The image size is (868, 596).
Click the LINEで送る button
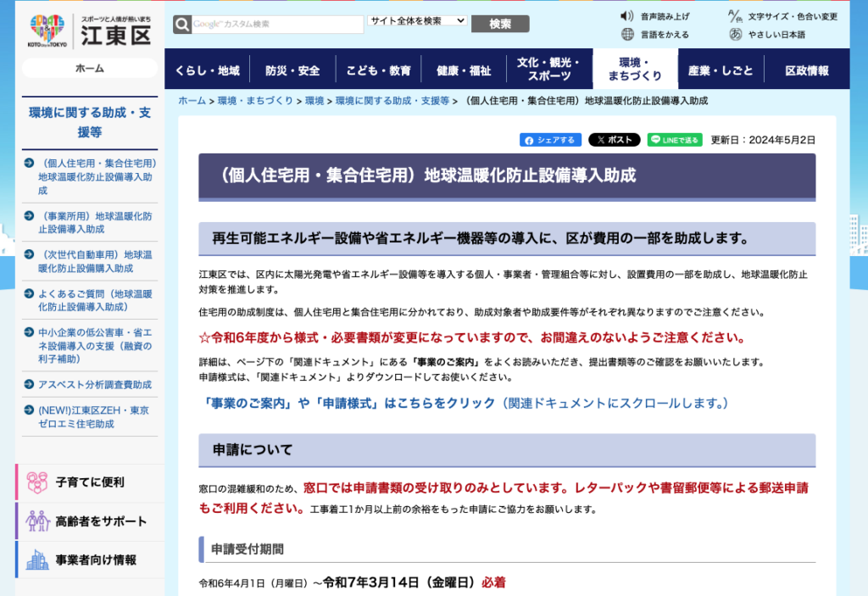(675, 140)
